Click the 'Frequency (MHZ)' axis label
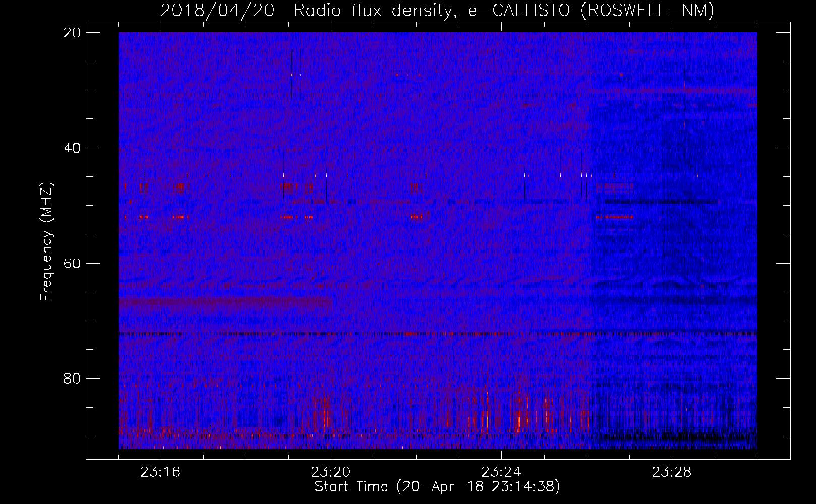This screenshot has width=816, height=504. pyautogui.click(x=46, y=242)
